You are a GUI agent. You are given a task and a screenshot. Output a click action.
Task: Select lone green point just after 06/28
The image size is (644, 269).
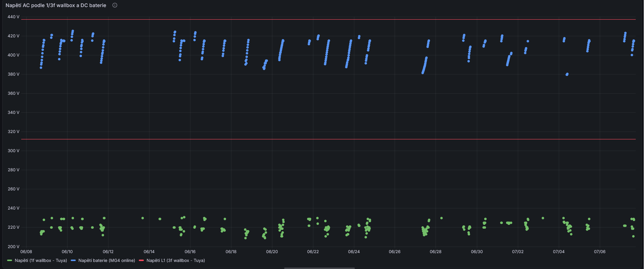pyautogui.click(x=442, y=218)
